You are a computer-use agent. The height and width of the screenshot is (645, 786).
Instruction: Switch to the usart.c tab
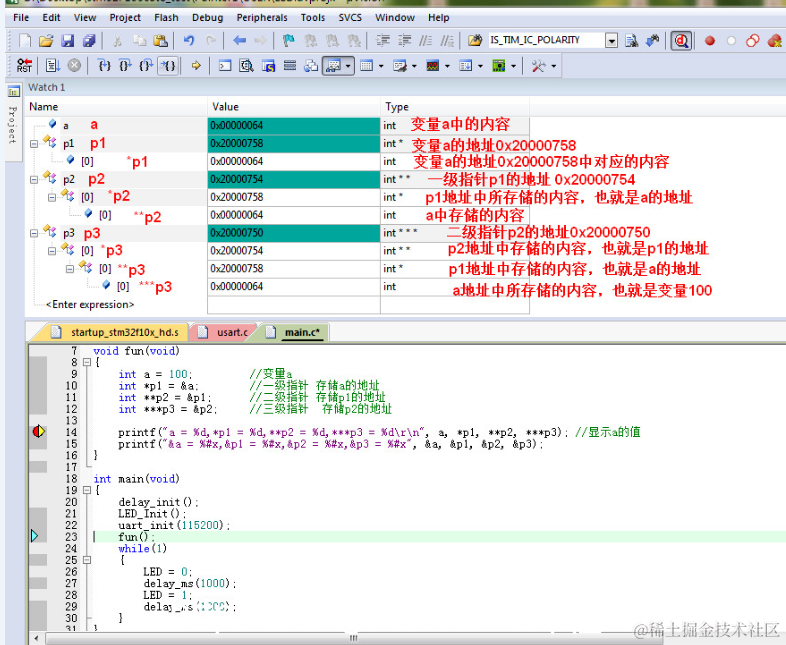pyautogui.click(x=226, y=332)
